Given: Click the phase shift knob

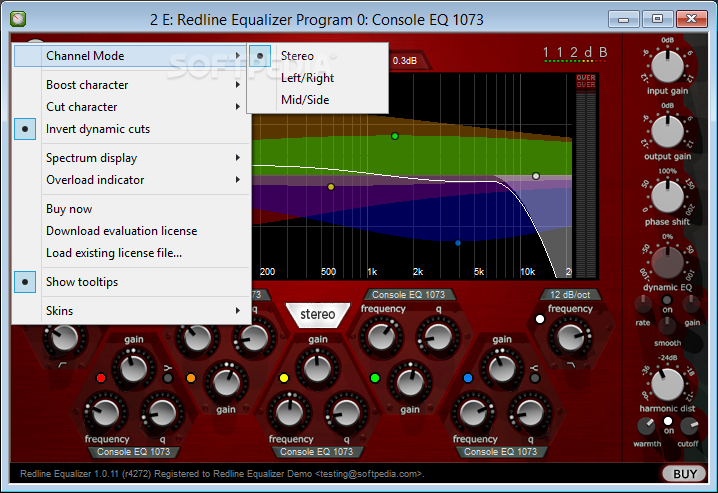Looking at the screenshot, I should click(x=667, y=197).
